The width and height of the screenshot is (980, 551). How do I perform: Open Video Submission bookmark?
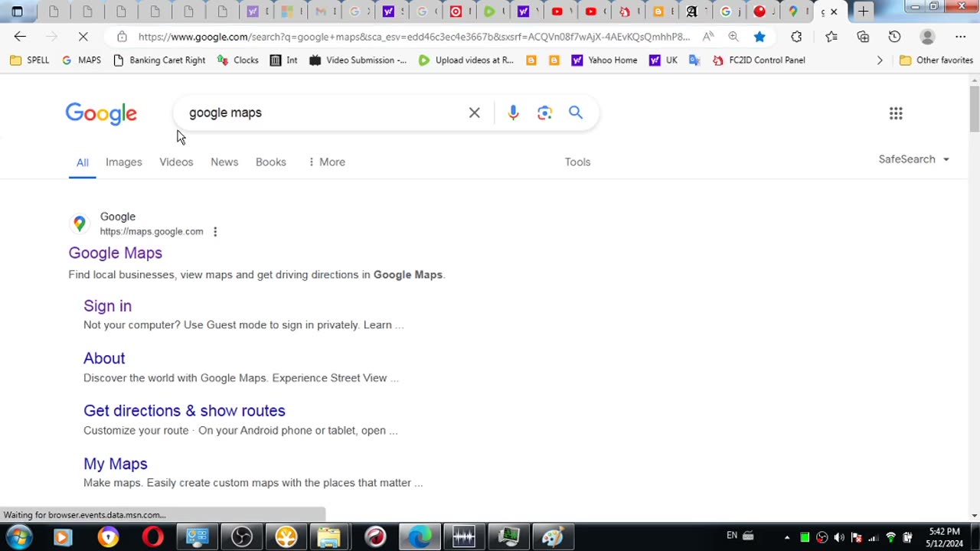click(358, 60)
